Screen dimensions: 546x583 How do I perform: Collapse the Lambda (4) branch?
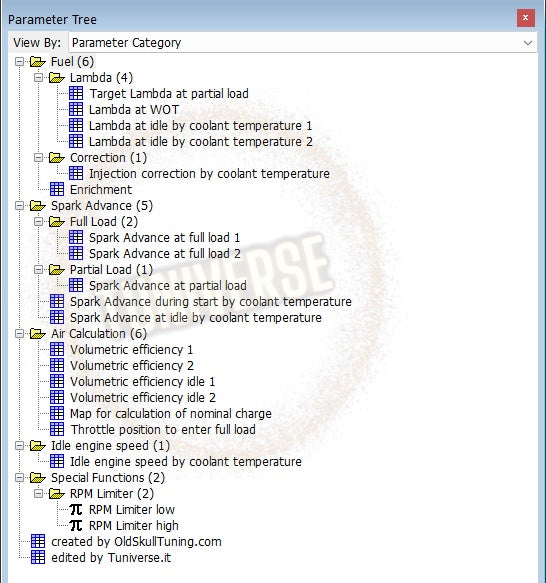pos(38,78)
